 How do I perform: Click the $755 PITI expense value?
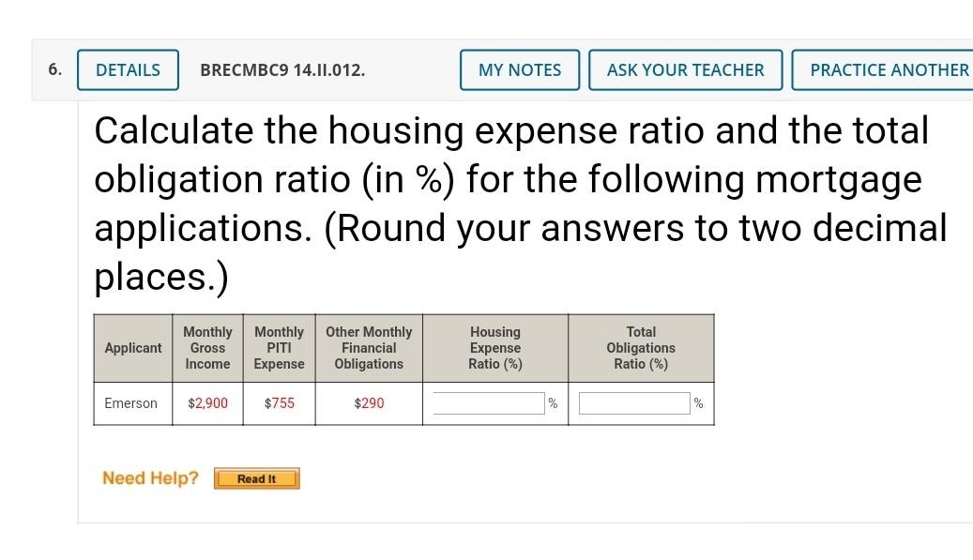tap(279, 403)
